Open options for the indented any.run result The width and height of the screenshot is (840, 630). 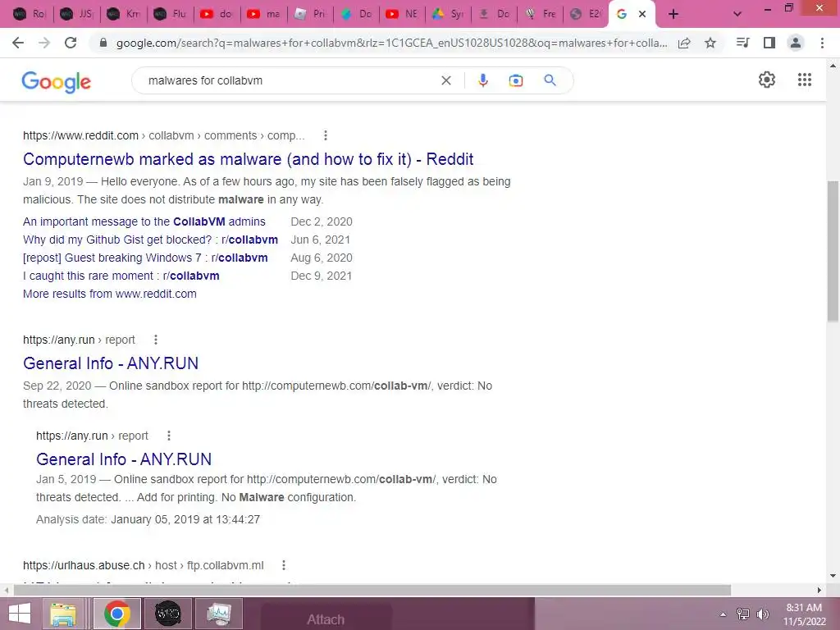point(169,436)
